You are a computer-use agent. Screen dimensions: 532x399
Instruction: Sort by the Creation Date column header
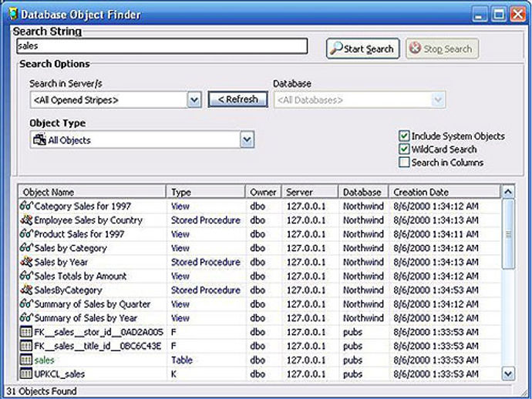click(x=444, y=192)
